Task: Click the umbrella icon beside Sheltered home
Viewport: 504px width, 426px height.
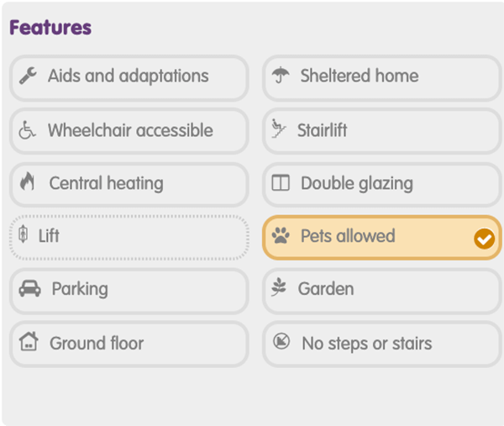Action: 281,76
